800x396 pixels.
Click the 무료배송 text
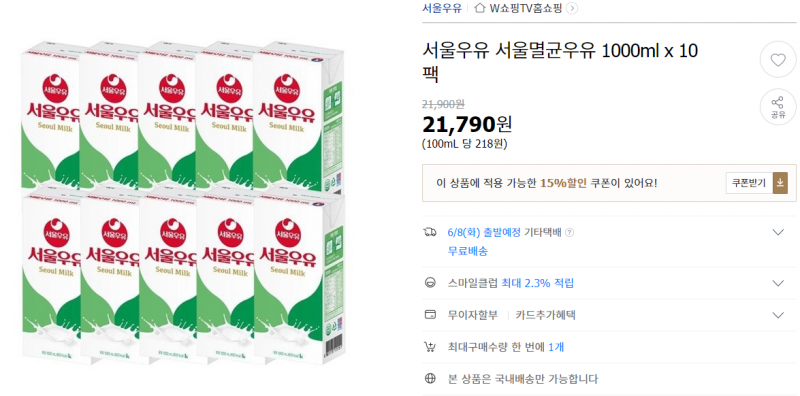pos(467,251)
